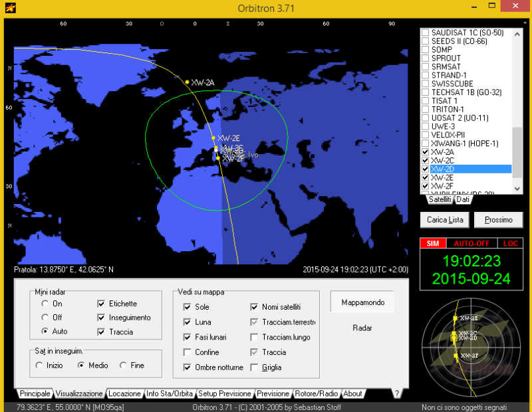Click satellite list scroll down arrow
Image resolution: width=532 pixels, height=412 pixels.
tap(517, 189)
